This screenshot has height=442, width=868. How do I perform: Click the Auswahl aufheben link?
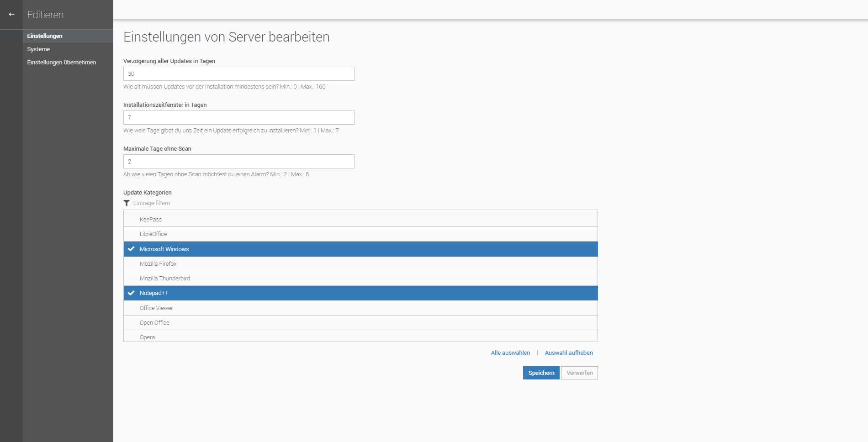(x=569, y=353)
